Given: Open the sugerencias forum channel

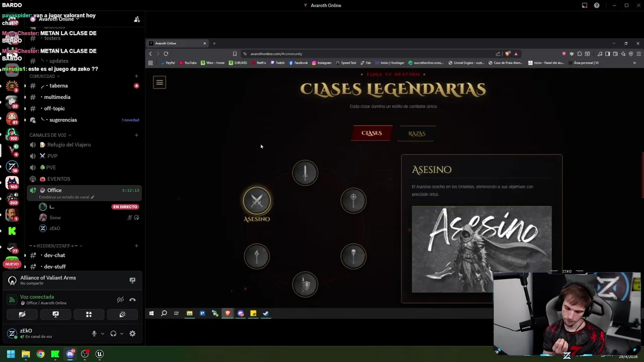Looking at the screenshot, I should 84,120.
